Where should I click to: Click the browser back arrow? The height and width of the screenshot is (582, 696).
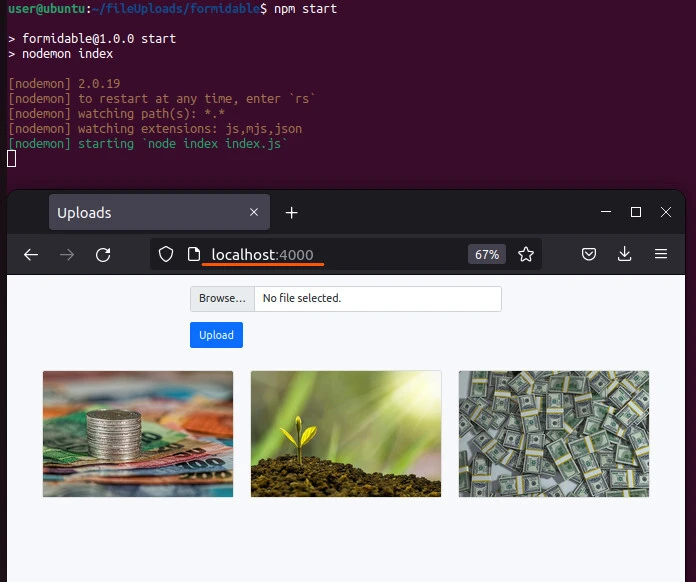[x=31, y=255]
